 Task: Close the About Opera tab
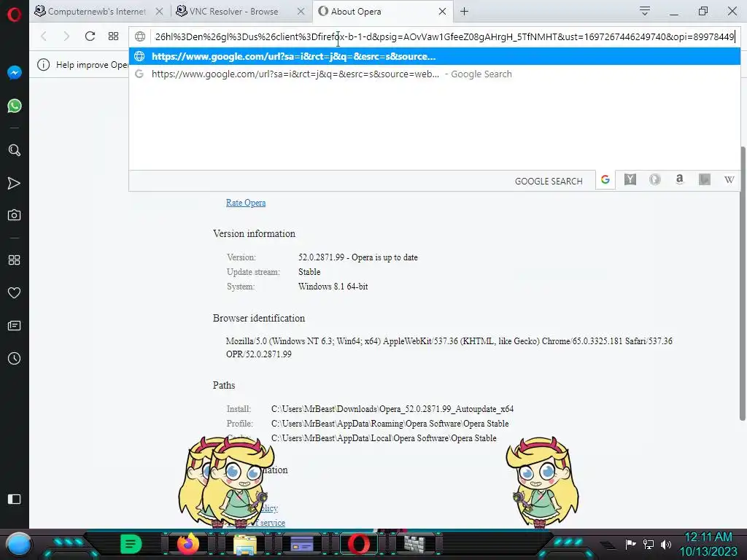[442, 12]
